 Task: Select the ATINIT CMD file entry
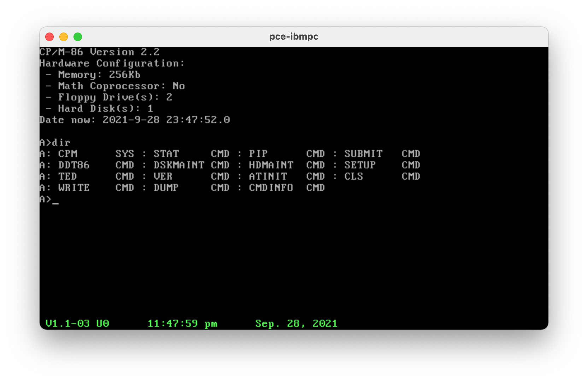(x=267, y=176)
